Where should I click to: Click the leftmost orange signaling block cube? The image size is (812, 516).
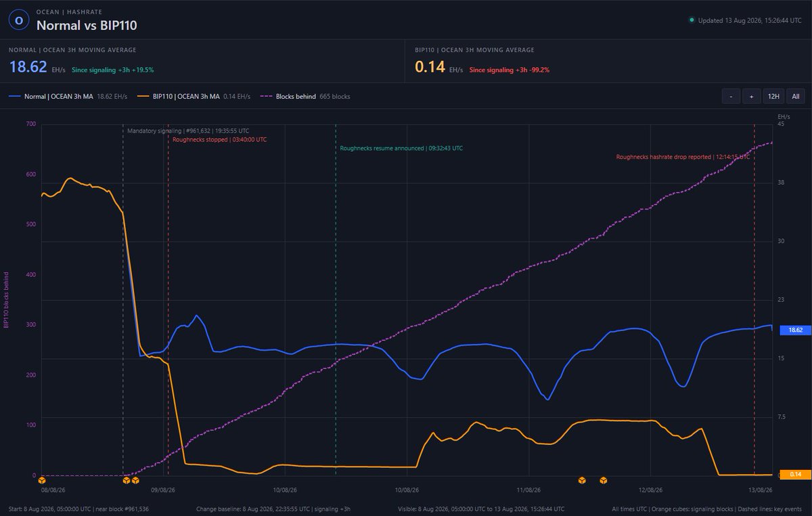(42, 480)
